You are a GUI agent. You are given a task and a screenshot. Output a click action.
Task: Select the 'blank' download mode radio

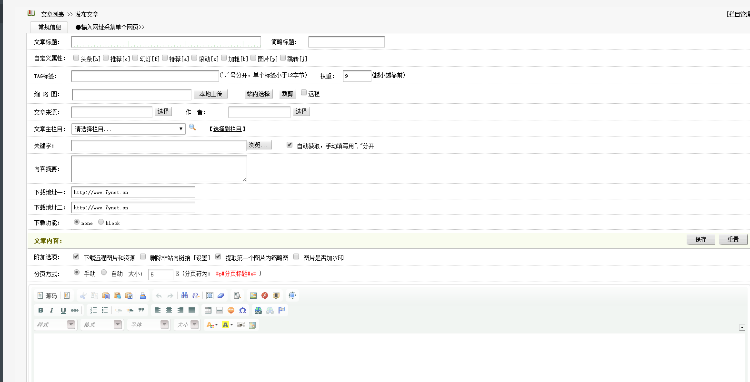(101, 222)
